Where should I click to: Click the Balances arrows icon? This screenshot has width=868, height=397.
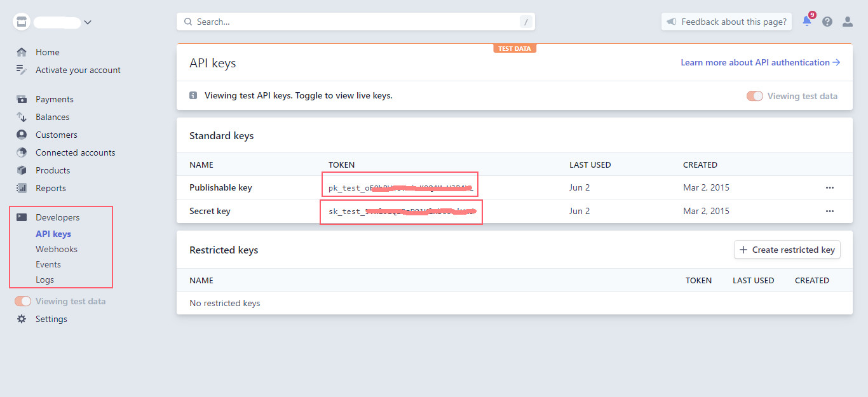point(22,117)
